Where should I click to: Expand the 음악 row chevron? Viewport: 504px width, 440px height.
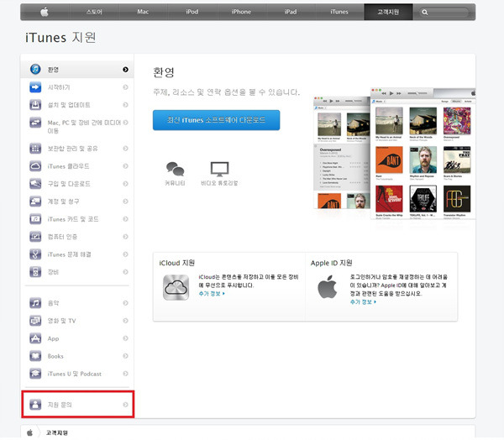click(125, 303)
